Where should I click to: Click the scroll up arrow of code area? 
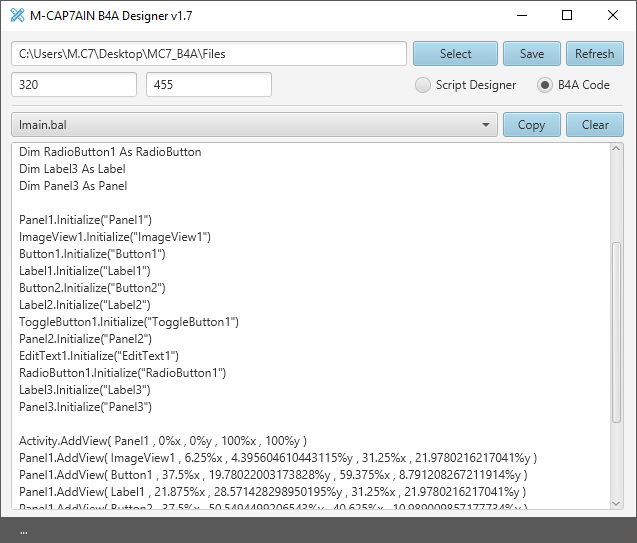pos(616,150)
